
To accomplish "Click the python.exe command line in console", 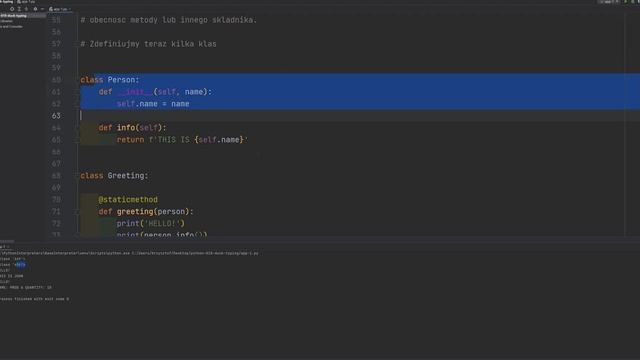I will (129, 253).
